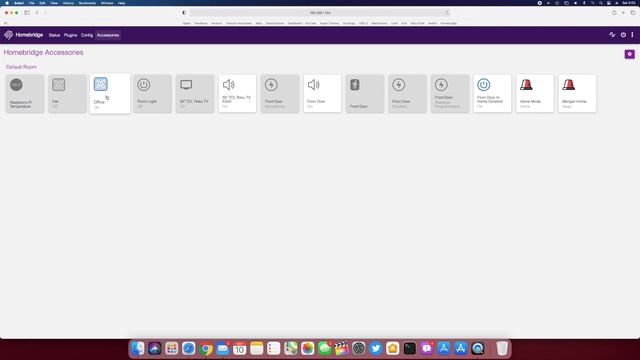
Task: Click the waveform icon in Homebridge top-right navbar
Action: click(612, 35)
